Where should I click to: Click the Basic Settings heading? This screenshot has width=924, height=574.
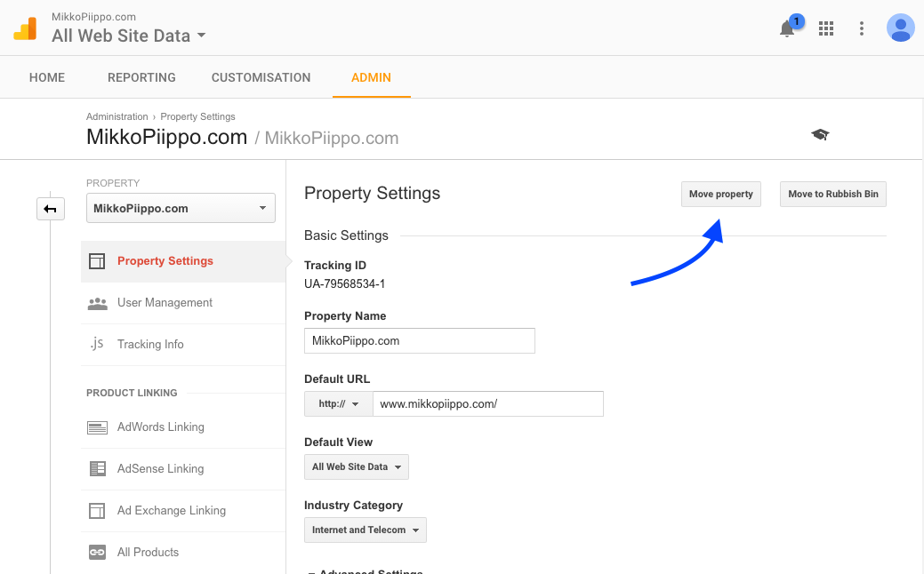(346, 235)
